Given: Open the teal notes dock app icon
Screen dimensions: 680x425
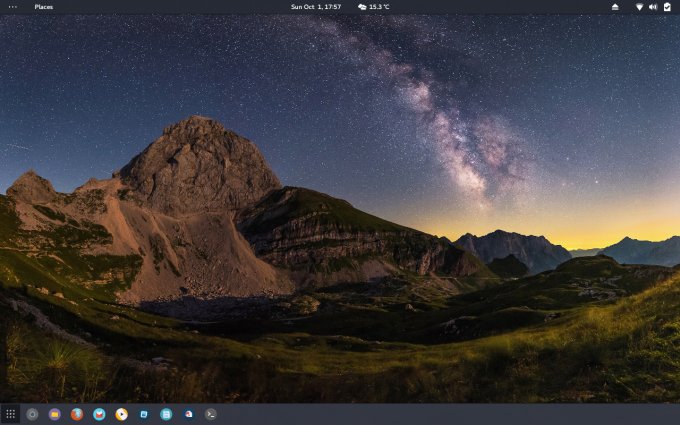Looking at the screenshot, I should (x=166, y=414).
